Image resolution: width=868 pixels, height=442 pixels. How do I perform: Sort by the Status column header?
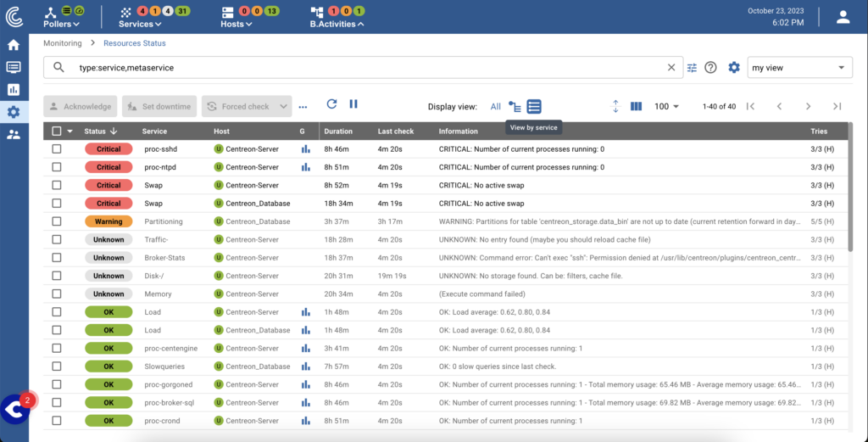tap(100, 131)
